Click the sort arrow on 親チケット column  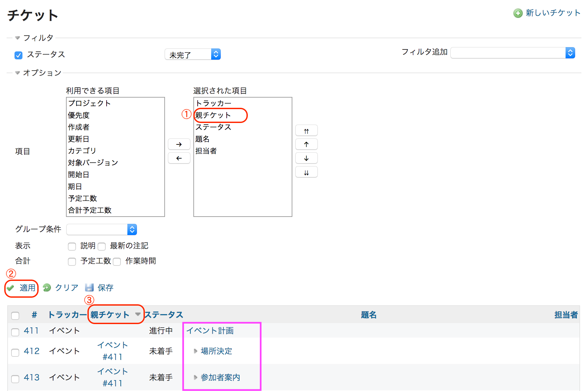pos(138,314)
